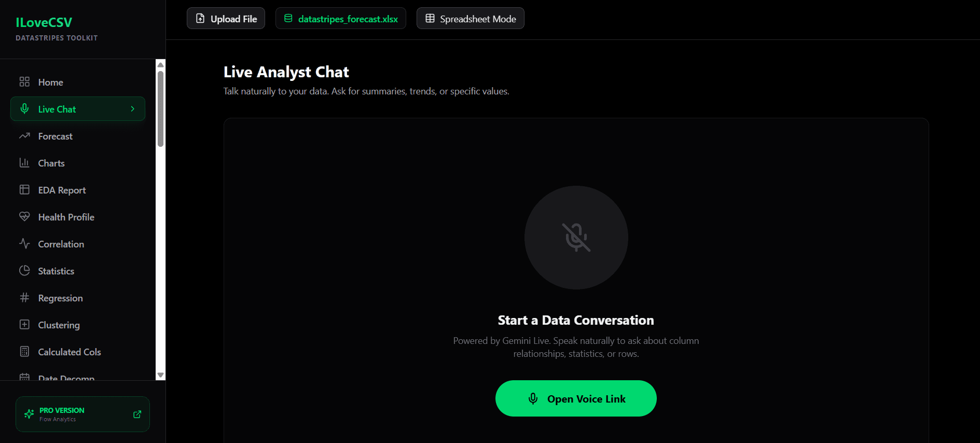Screen dimensions: 980x443
Task: Select the Health Profile heart icon
Action: [24, 216]
